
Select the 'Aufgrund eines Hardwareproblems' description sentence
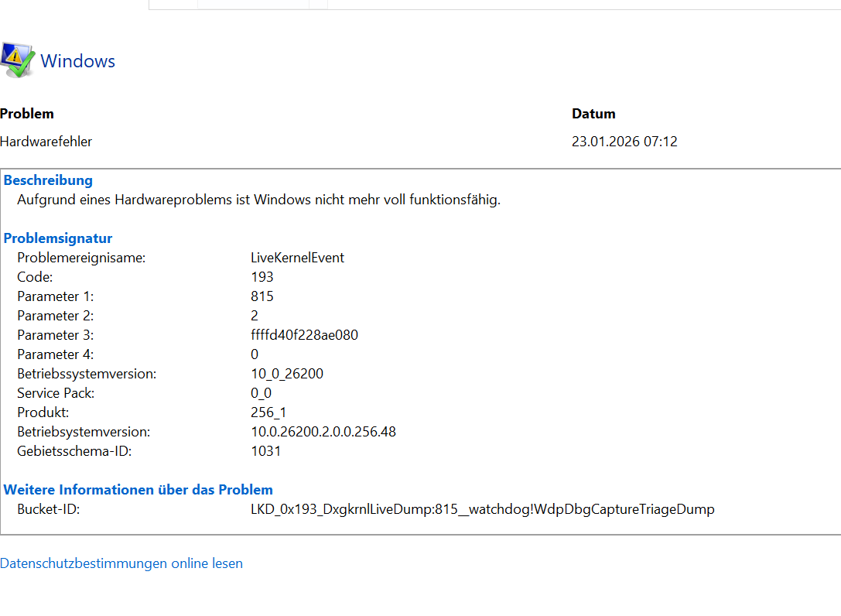coord(258,200)
